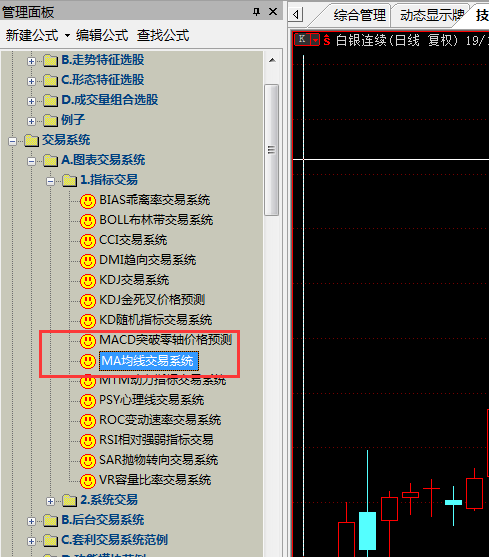Viewport: 489px width, 557px height.
Task: Expand the B.走势特征选股 folder
Action: [31, 61]
